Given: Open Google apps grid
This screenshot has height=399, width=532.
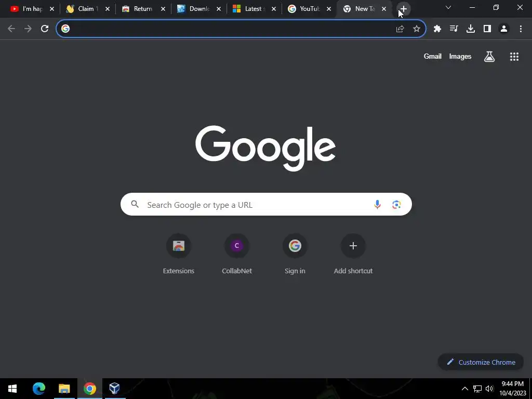Looking at the screenshot, I should point(514,57).
